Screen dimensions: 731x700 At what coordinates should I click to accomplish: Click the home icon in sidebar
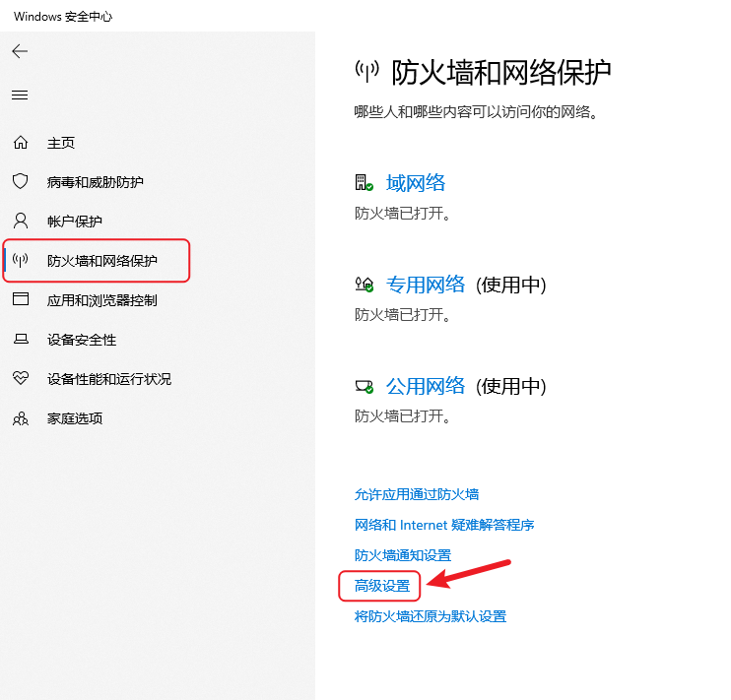(x=21, y=142)
